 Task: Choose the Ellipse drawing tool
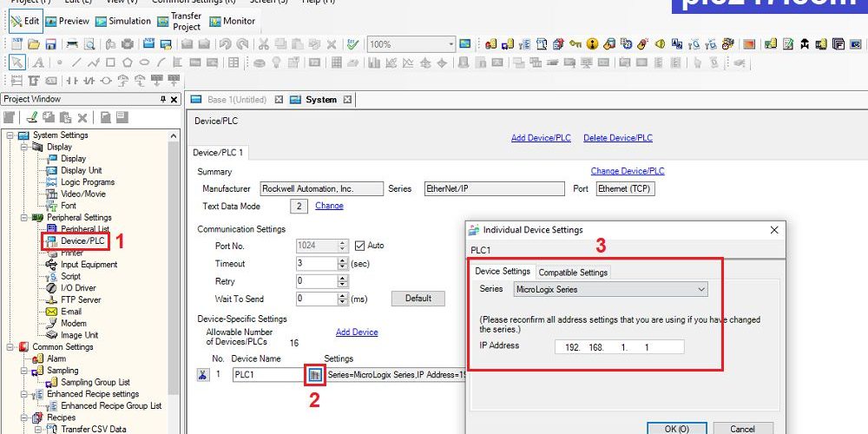[x=144, y=62]
